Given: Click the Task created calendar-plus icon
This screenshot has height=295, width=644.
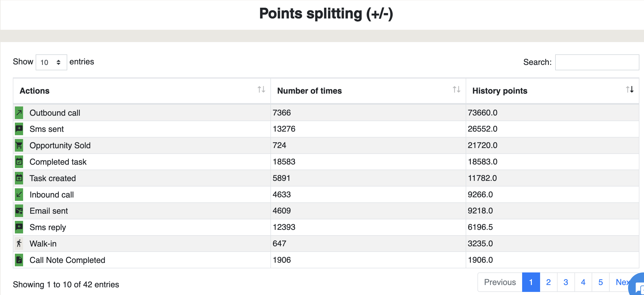Looking at the screenshot, I should (x=19, y=178).
